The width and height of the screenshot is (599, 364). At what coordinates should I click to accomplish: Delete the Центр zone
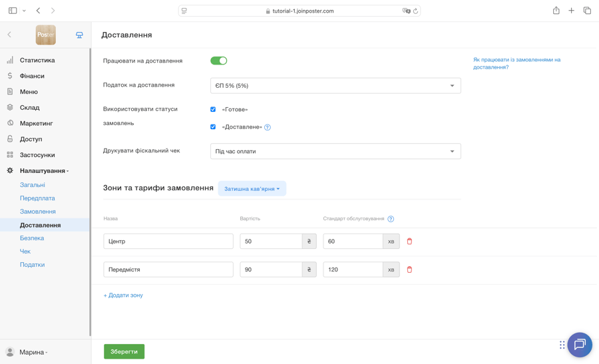(409, 242)
